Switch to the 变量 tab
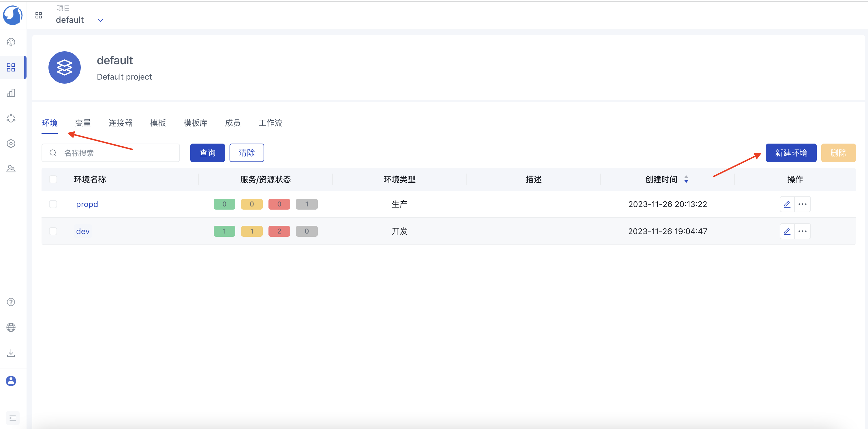This screenshot has height=429, width=868. click(x=83, y=123)
